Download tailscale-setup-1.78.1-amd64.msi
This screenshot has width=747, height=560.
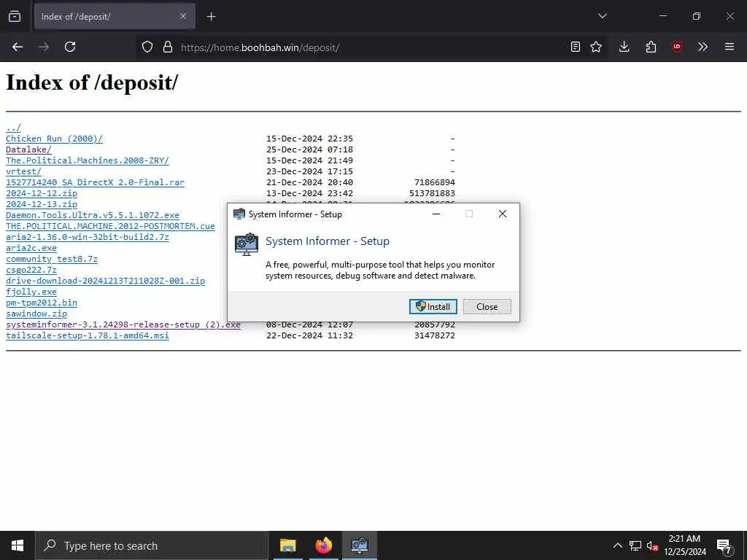88,335
